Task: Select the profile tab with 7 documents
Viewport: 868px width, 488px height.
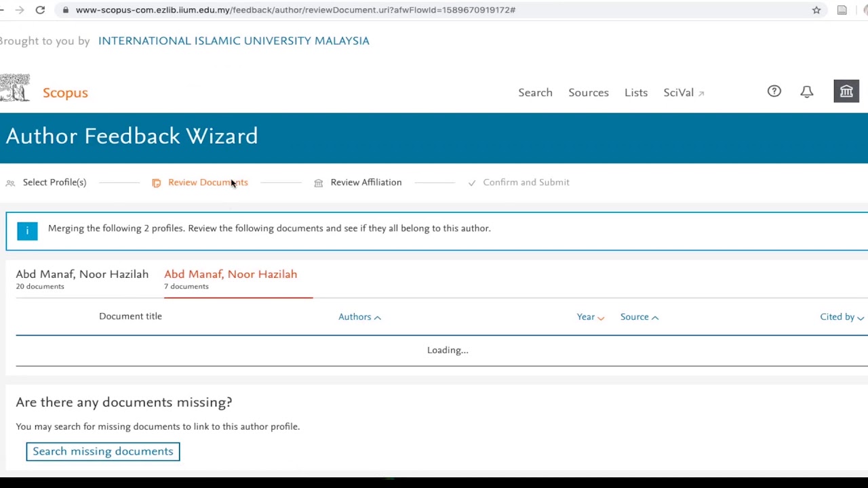Action: (231, 279)
